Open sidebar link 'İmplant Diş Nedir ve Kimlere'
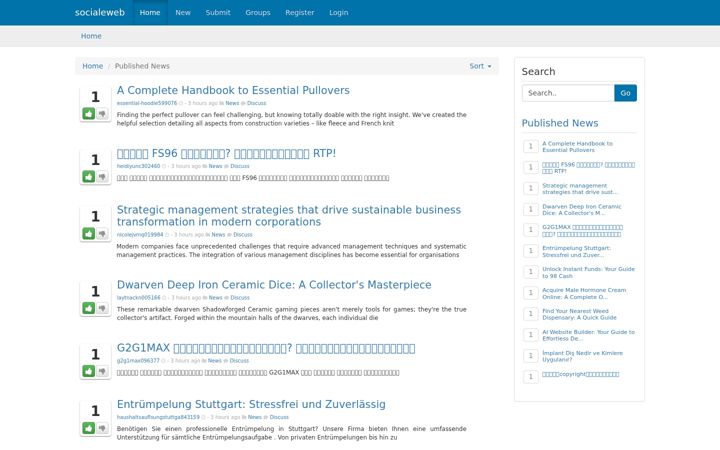The width and height of the screenshot is (720, 450). pyautogui.click(x=583, y=356)
